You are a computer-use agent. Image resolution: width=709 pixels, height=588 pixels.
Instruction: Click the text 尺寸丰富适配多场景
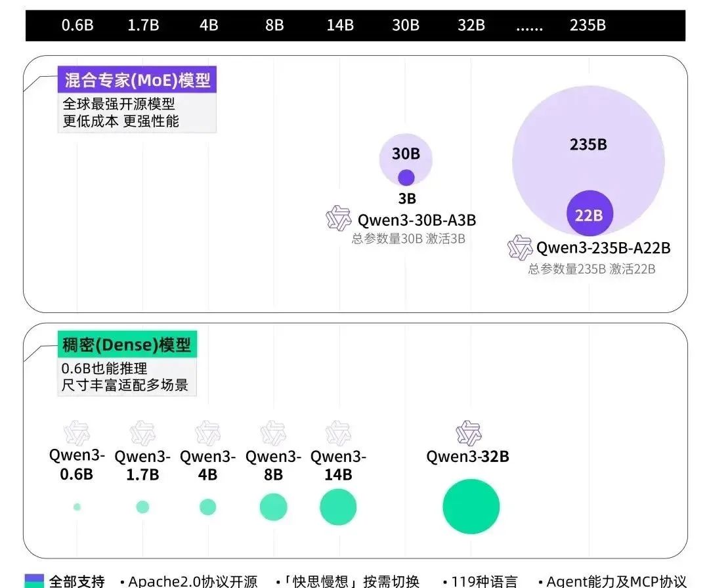(x=125, y=385)
